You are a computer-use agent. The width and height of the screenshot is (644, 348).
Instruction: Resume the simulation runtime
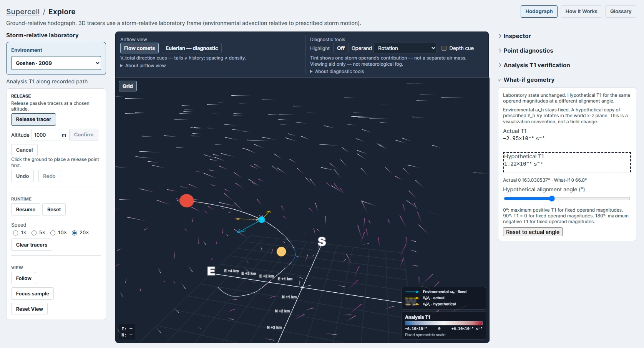[26, 209]
